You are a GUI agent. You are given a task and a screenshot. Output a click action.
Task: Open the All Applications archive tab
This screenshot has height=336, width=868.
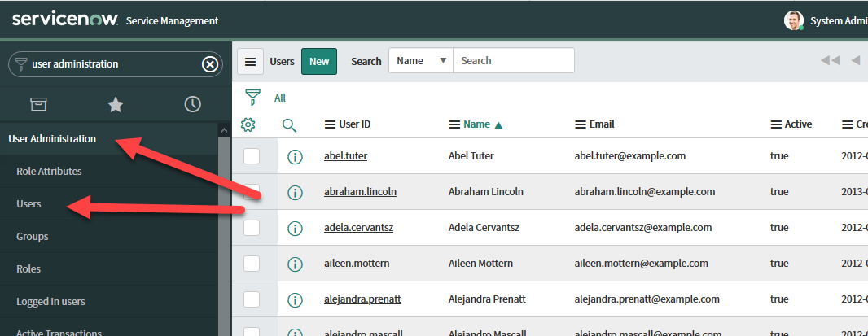click(x=38, y=104)
